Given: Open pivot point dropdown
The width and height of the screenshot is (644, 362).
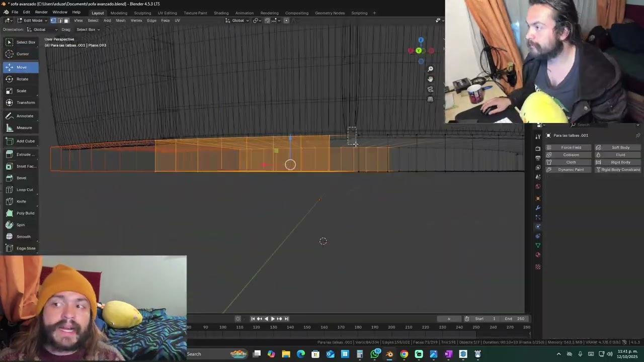Looking at the screenshot, I should point(257,21).
